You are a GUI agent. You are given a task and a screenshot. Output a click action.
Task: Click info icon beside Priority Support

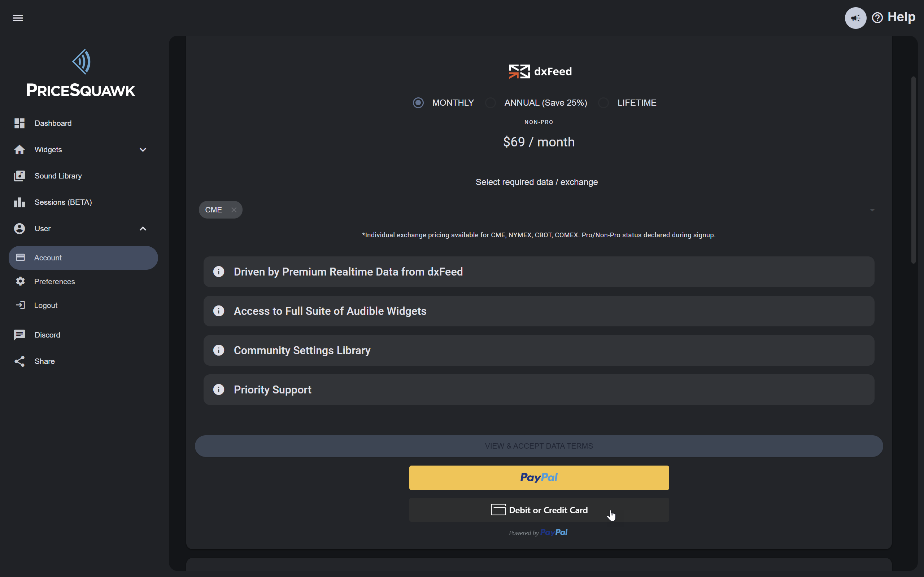[x=218, y=389]
